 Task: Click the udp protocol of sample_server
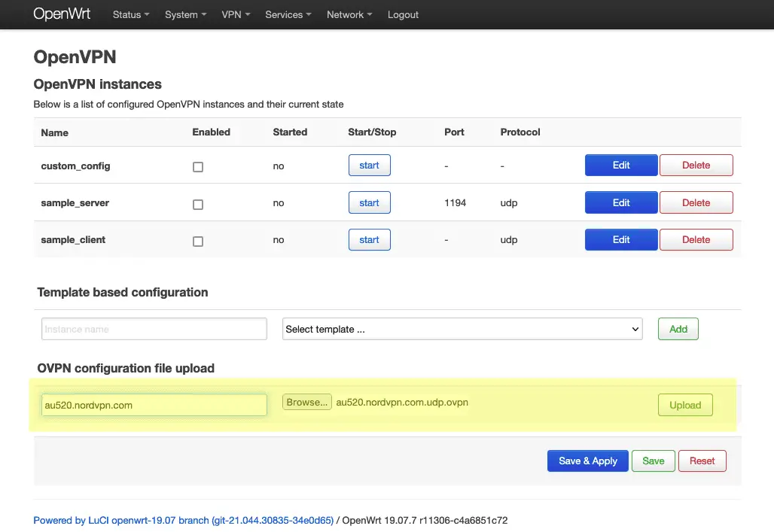tap(509, 203)
